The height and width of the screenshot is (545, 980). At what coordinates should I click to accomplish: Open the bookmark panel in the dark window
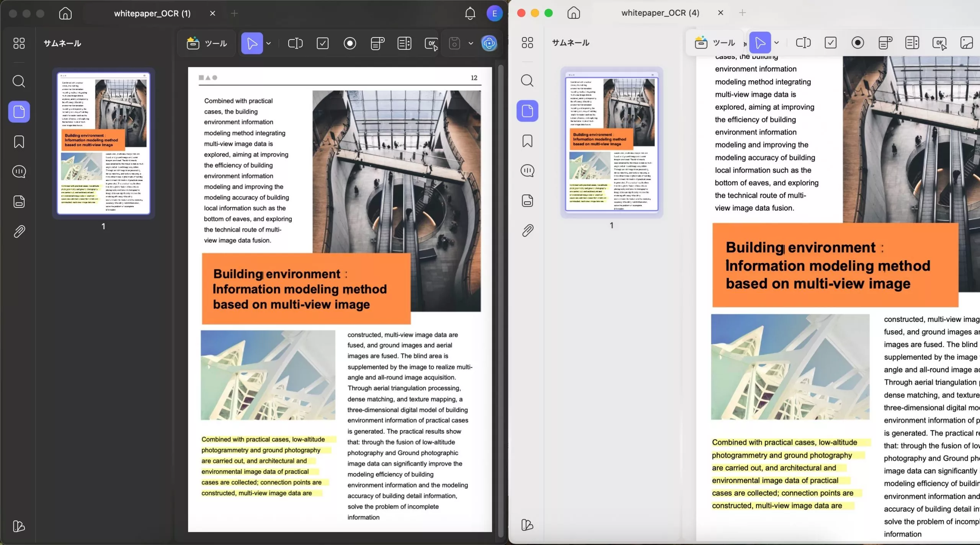coord(19,142)
